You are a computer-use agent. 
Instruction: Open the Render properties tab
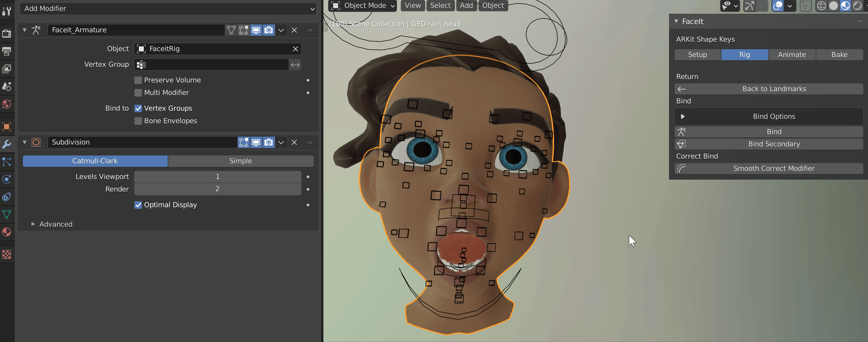7,33
